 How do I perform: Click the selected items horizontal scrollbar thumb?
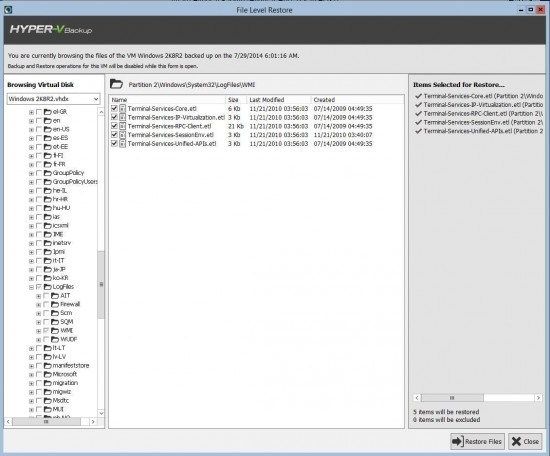pos(452,398)
